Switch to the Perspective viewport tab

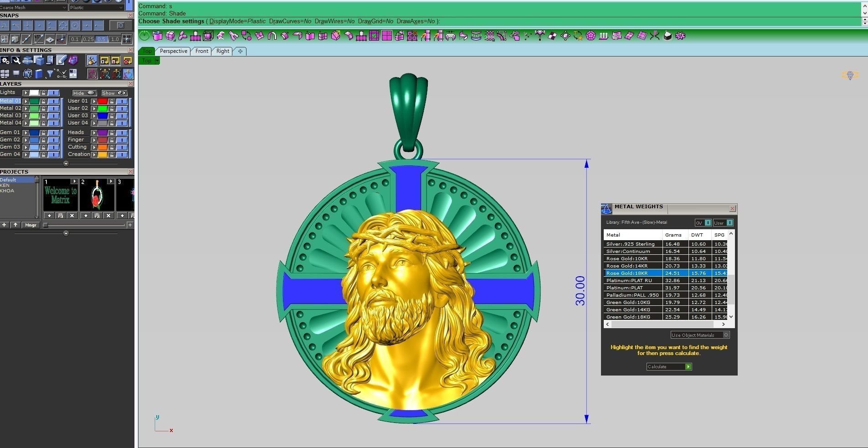pyautogui.click(x=173, y=51)
